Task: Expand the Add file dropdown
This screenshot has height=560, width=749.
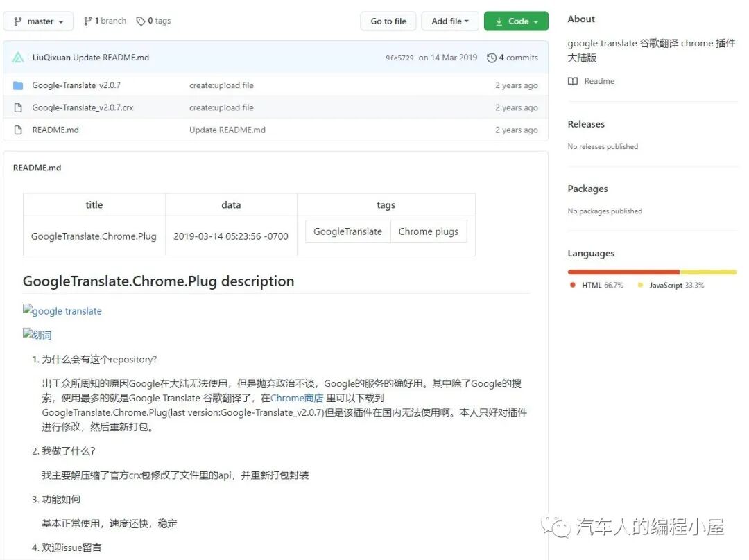Action: tap(450, 21)
